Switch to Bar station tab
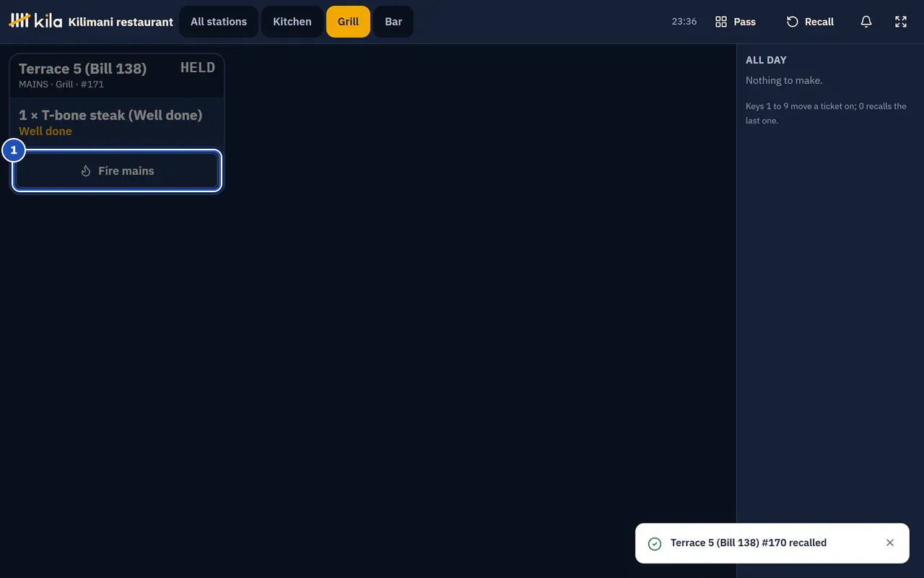Screen dimensions: 924x578 tap(393, 22)
